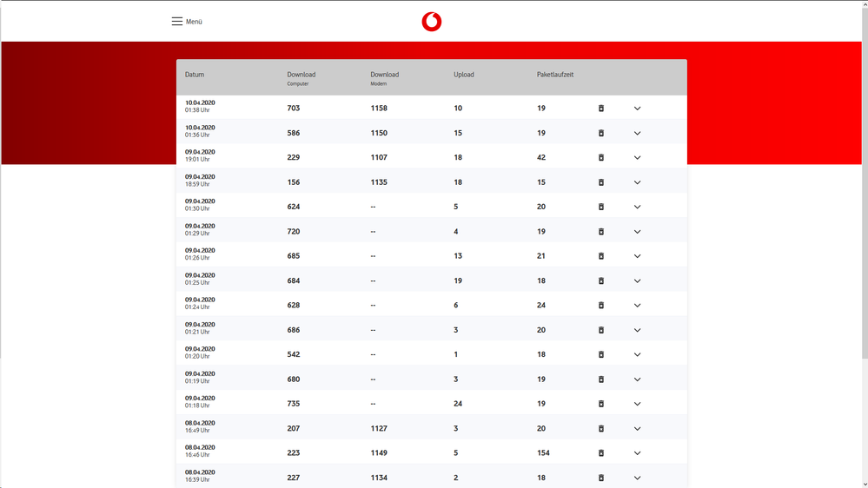Image resolution: width=868 pixels, height=488 pixels.
Task: Expand details for 09.04.2020 19:01 Uhr row
Action: tap(637, 158)
